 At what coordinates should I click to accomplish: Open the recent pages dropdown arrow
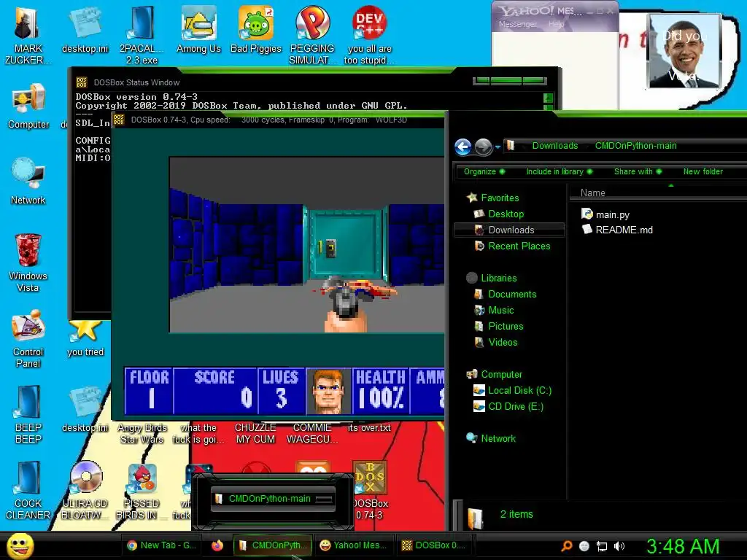(498, 147)
